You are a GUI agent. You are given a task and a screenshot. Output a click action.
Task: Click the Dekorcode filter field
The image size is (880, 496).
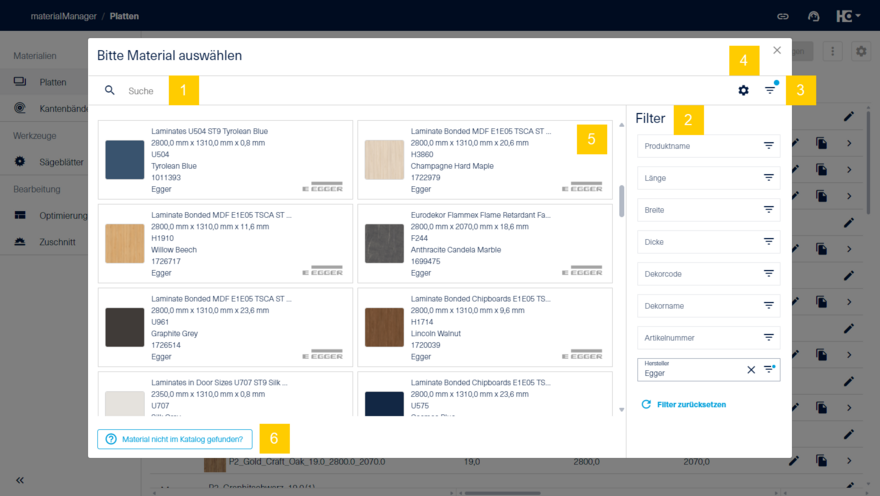(x=708, y=274)
